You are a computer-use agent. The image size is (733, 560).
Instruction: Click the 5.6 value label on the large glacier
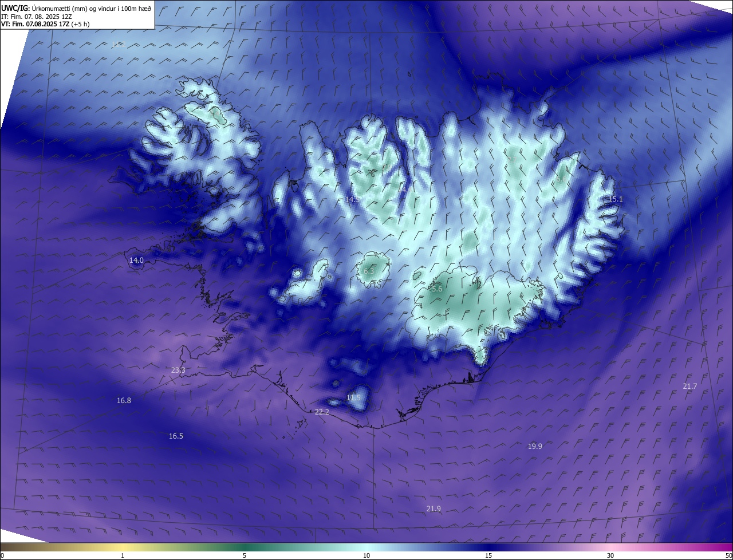[437, 290]
